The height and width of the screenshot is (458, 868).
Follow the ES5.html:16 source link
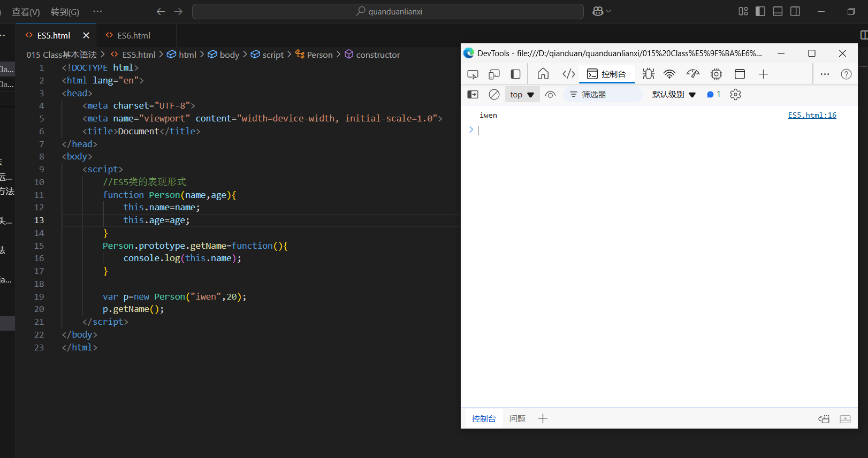pos(812,115)
